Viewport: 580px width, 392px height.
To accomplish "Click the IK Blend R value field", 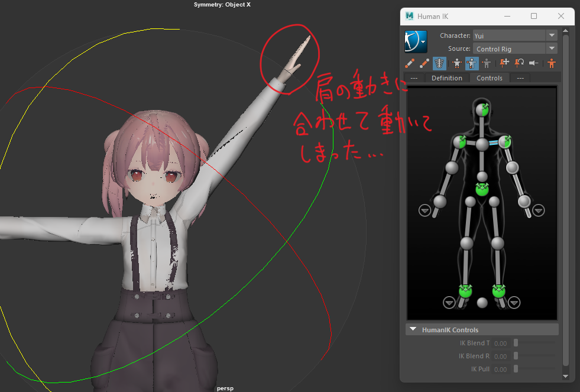I will [501, 356].
